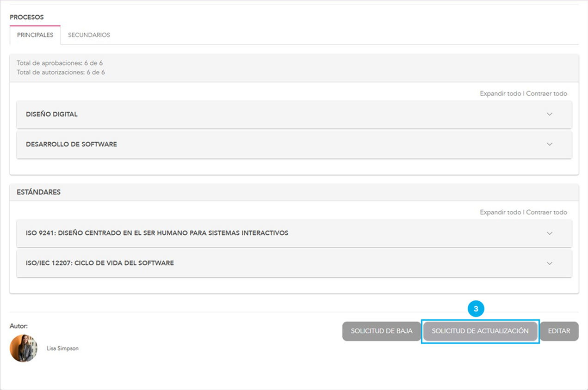Click the blue step 3 badge
The height and width of the screenshot is (390, 588).
coord(476,309)
